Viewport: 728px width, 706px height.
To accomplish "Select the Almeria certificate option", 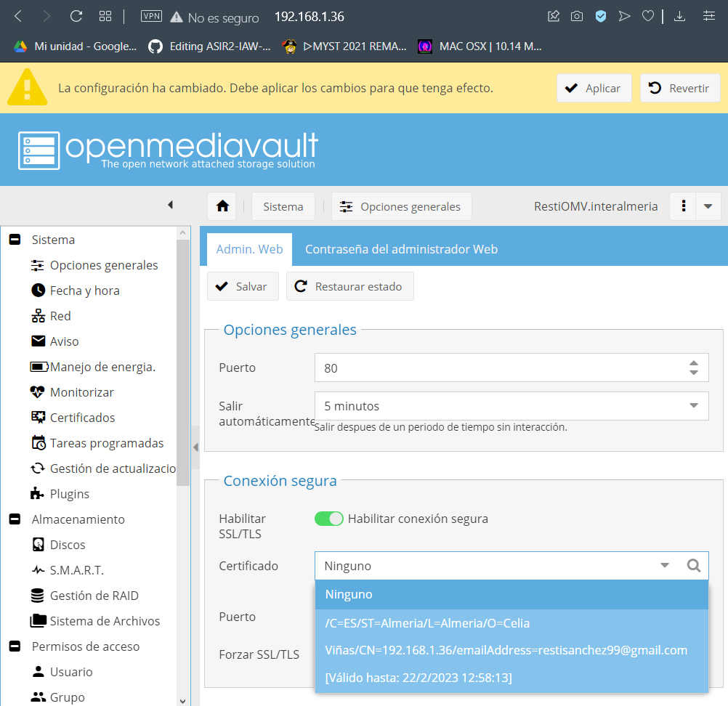I will click(511, 651).
